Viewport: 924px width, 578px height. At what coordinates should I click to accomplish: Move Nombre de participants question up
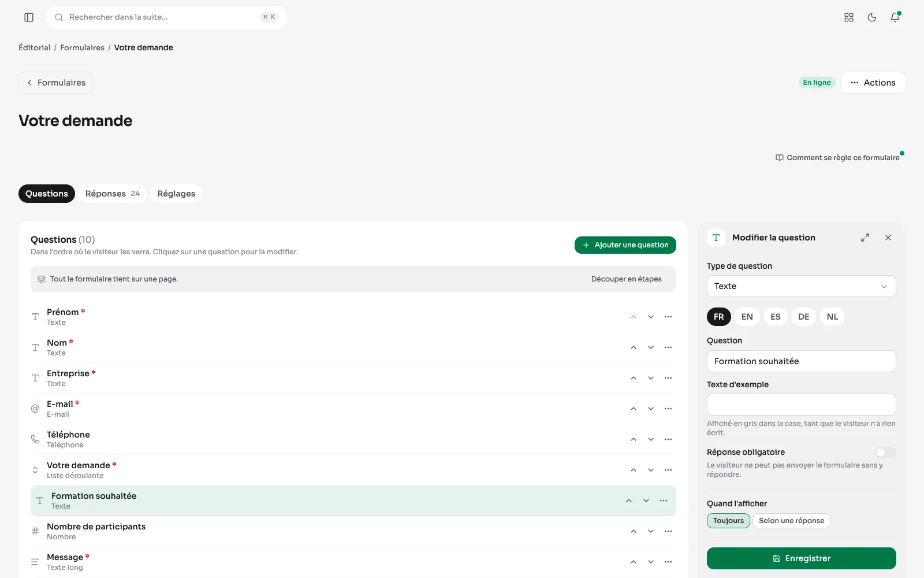click(x=634, y=531)
